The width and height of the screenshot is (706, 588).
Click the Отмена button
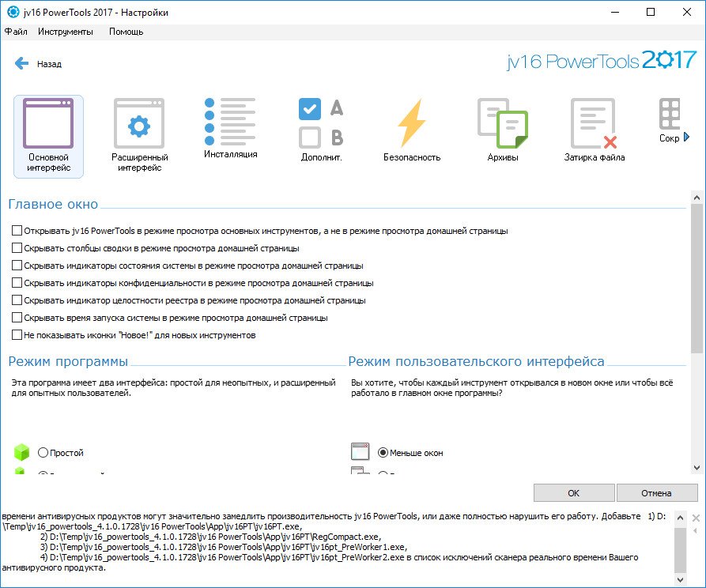click(x=656, y=493)
